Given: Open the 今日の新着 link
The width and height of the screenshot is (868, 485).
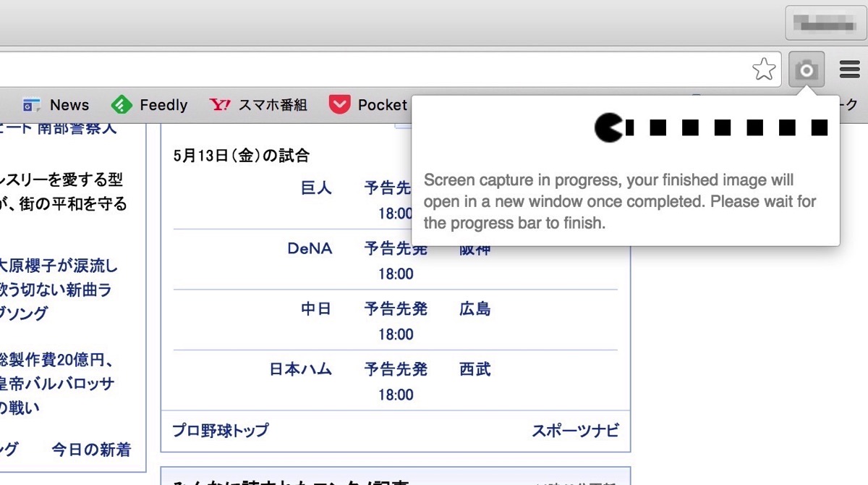Looking at the screenshot, I should 91,450.
